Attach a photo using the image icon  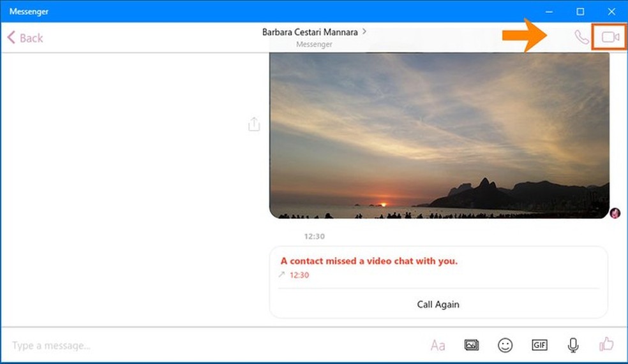[472, 345]
